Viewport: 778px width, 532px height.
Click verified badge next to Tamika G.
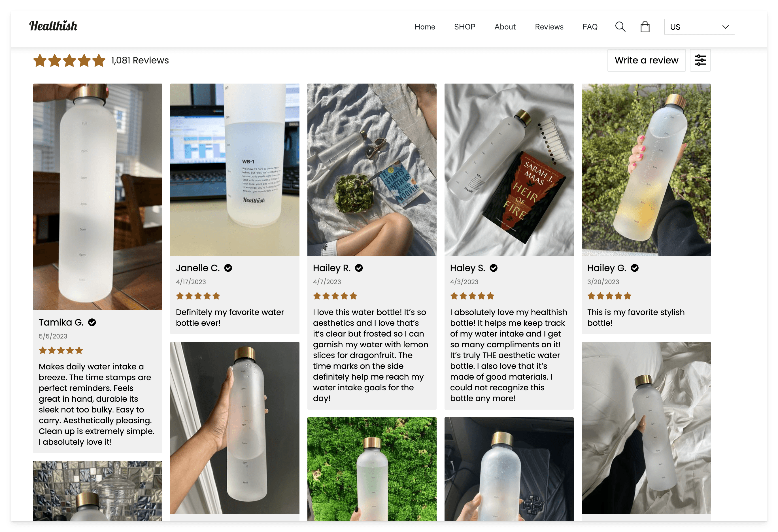coord(92,322)
